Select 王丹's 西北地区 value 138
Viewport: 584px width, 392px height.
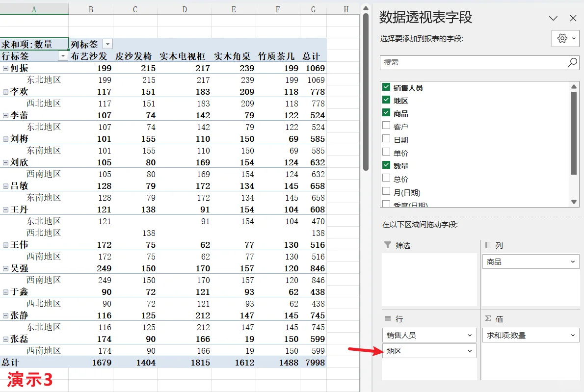(135, 233)
